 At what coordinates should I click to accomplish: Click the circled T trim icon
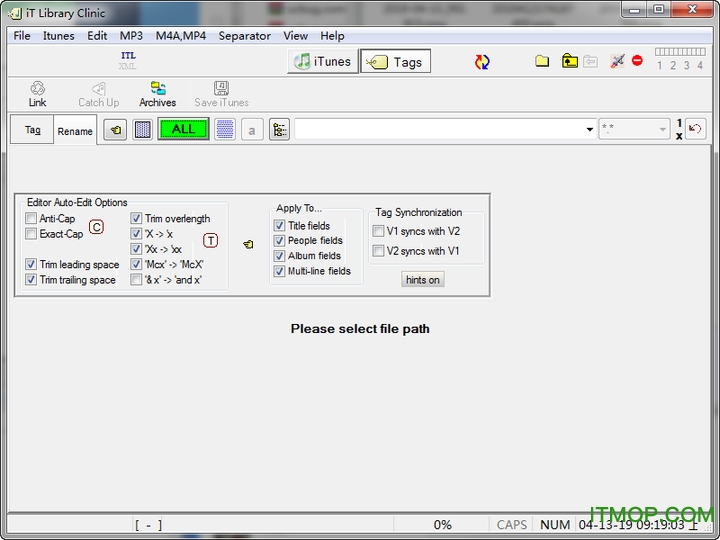(210, 241)
